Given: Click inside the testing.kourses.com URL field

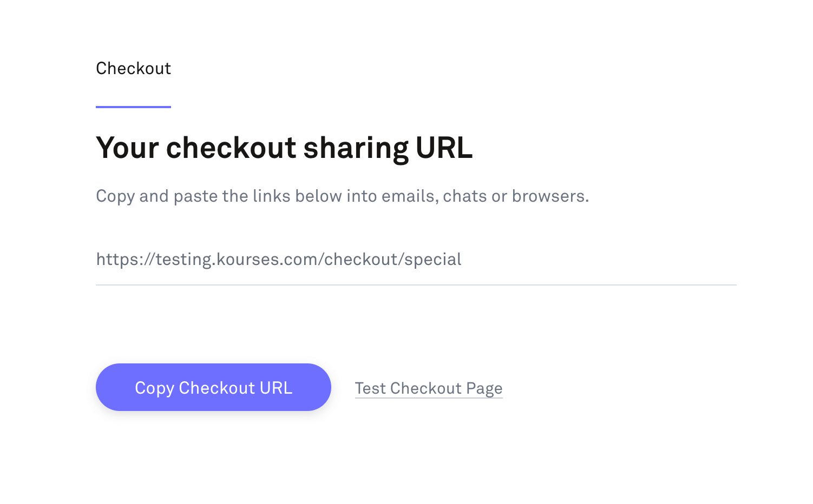Looking at the screenshot, I should tap(416, 260).
